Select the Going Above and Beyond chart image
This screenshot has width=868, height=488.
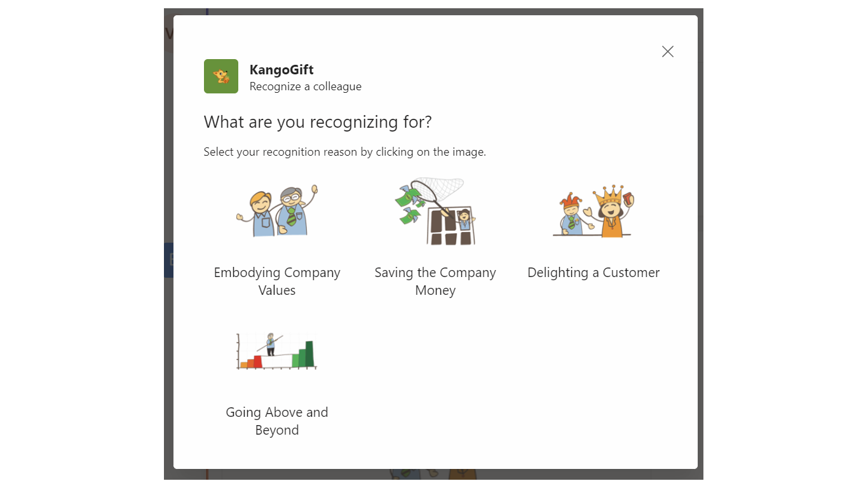pos(277,351)
